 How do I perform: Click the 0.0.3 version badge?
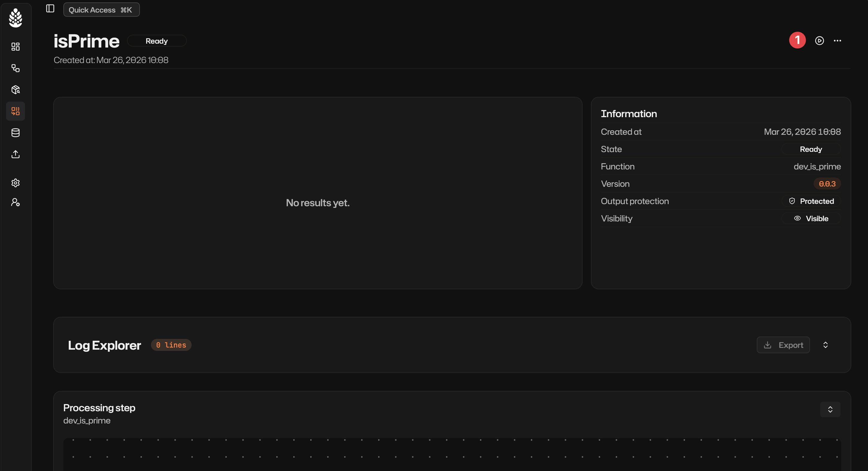click(x=827, y=184)
